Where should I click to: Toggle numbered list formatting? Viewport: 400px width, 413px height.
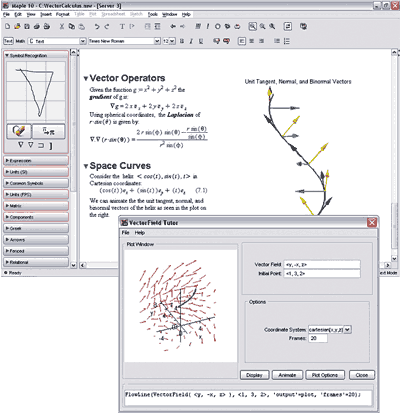[x=287, y=41]
